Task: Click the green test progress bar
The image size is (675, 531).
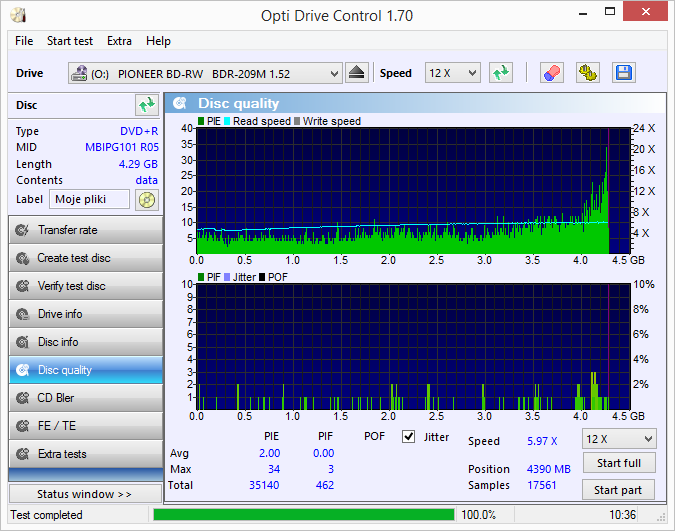Action: point(303,515)
